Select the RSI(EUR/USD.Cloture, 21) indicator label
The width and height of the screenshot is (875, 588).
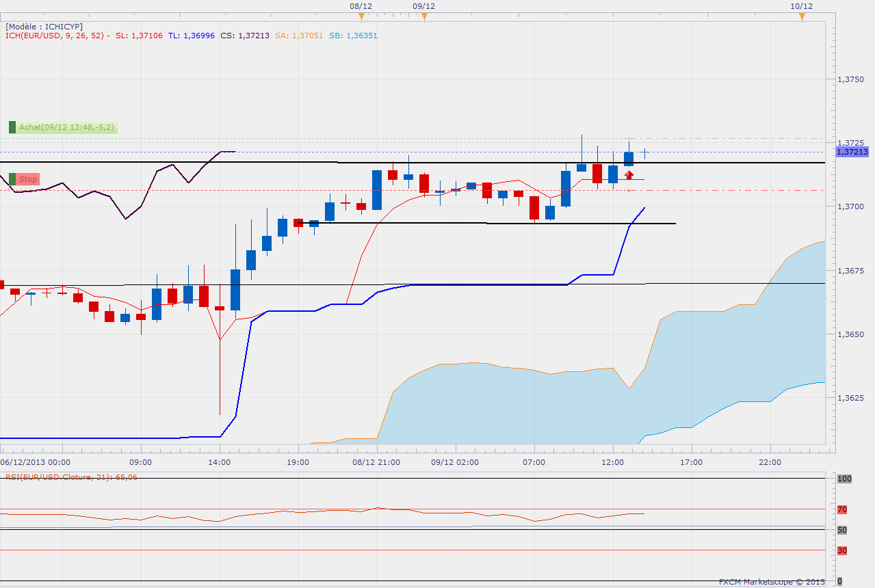pos(71,477)
